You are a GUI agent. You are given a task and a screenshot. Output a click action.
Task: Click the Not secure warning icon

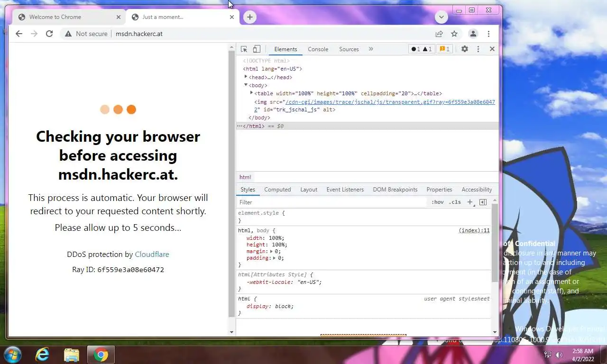point(68,34)
